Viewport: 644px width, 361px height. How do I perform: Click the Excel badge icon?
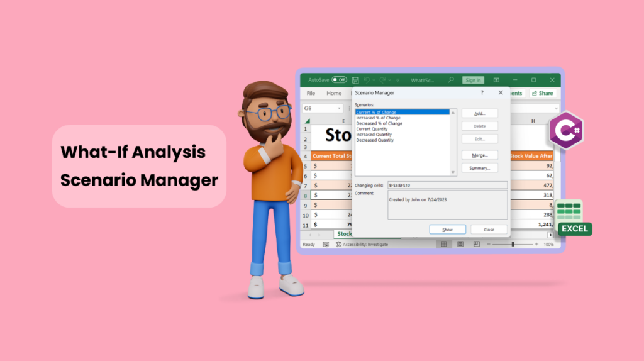(574, 218)
